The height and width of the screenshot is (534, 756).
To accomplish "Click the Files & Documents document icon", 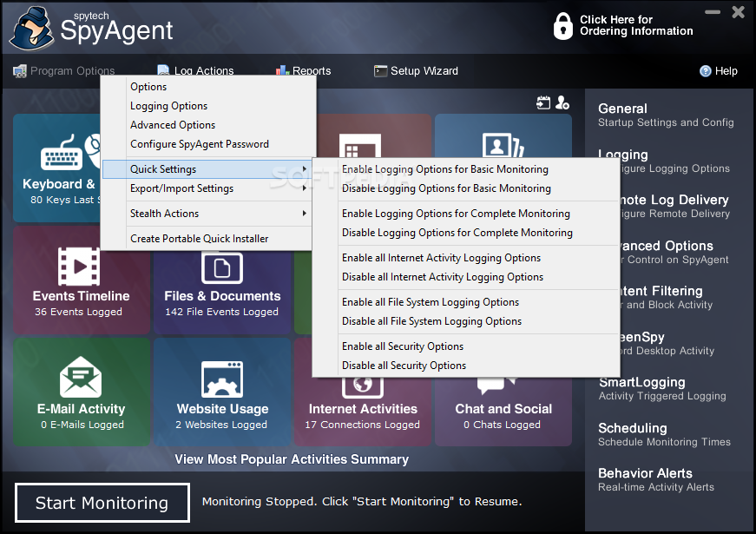I will tap(222, 268).
